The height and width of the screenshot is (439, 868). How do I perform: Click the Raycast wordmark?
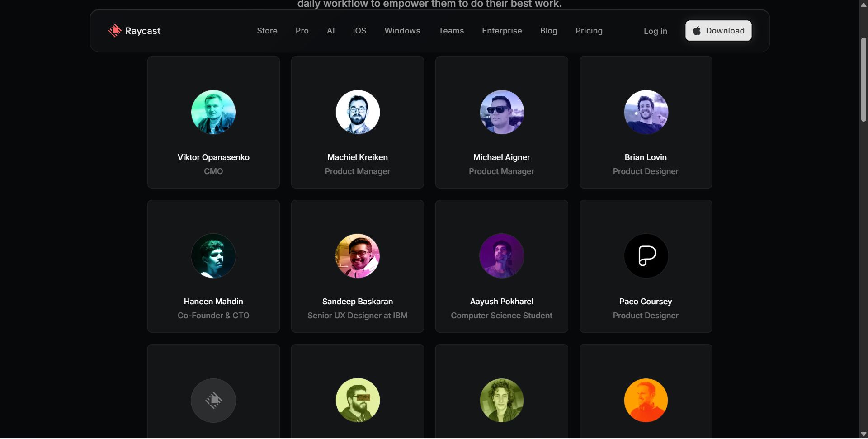(143, 31)
